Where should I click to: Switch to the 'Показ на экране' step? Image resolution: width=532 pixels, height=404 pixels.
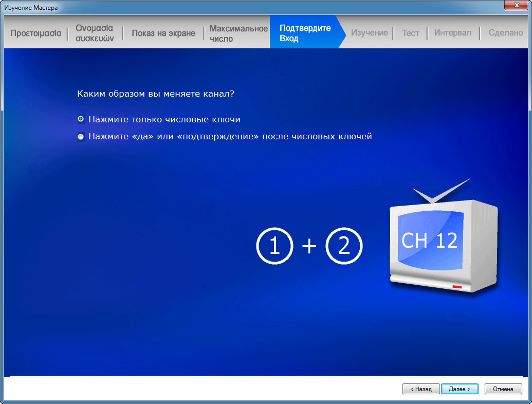pyautogui.click(x=163, y=33)
